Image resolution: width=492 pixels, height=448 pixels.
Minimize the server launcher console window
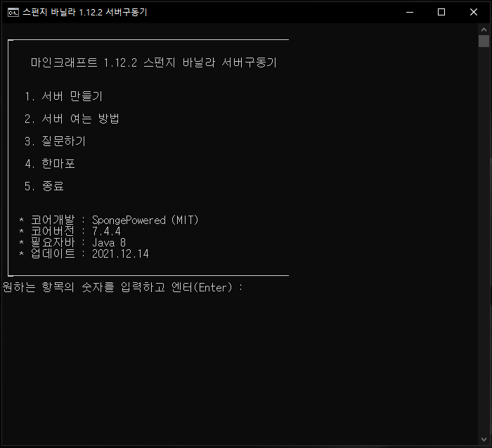(x=409, y=12)
